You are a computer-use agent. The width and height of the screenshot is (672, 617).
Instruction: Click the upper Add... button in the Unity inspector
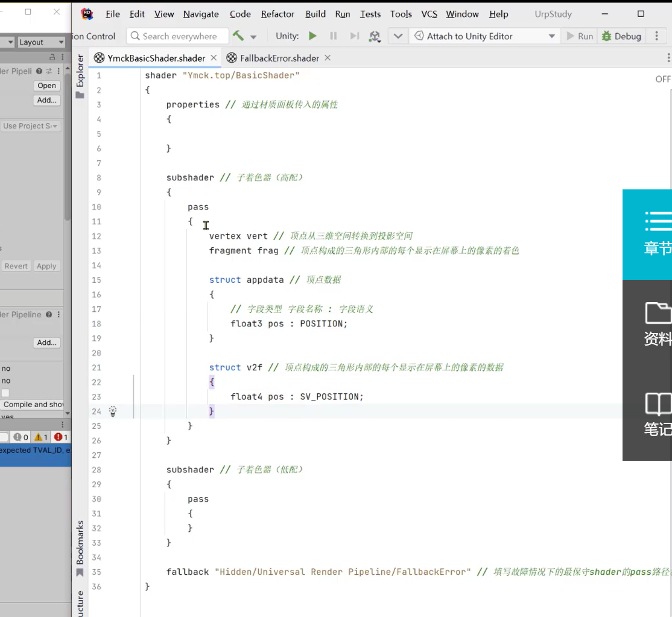click(46, 100)
